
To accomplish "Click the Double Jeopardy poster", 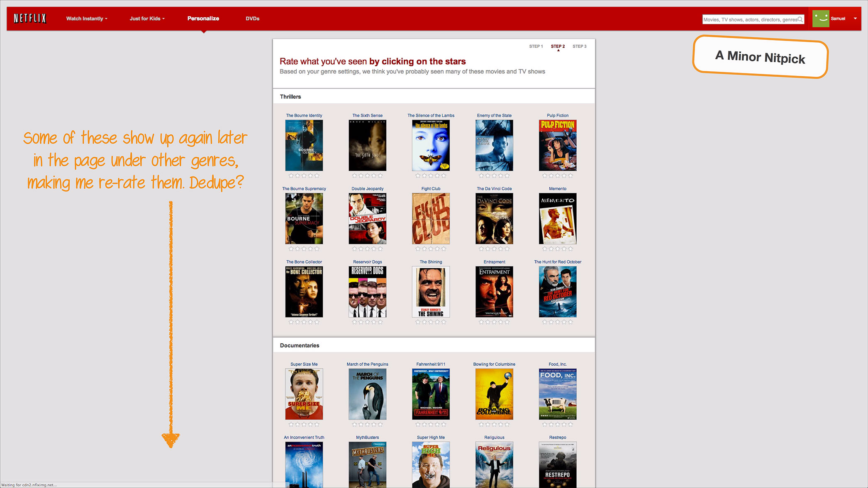I will [368, 219].
